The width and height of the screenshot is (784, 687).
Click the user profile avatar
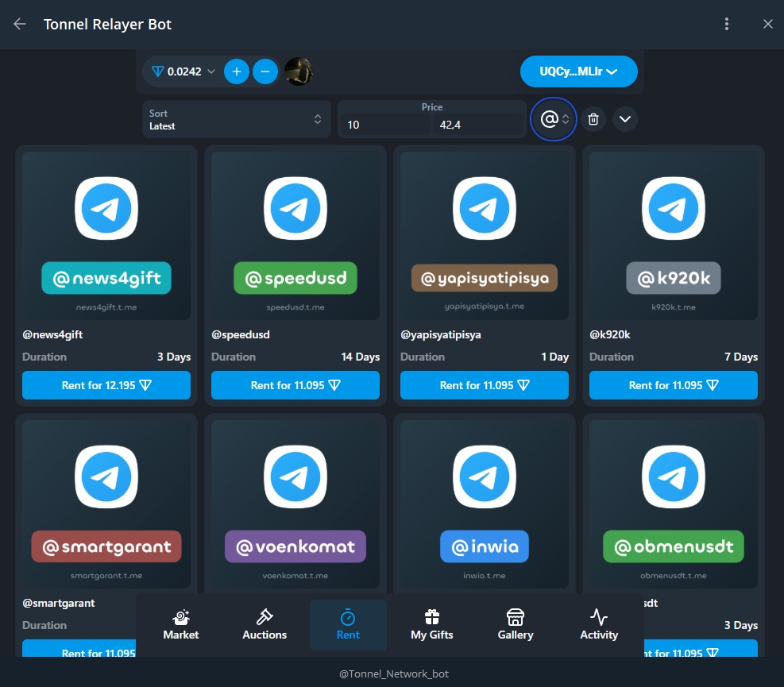pyautogui.click(x=299, y=71)
